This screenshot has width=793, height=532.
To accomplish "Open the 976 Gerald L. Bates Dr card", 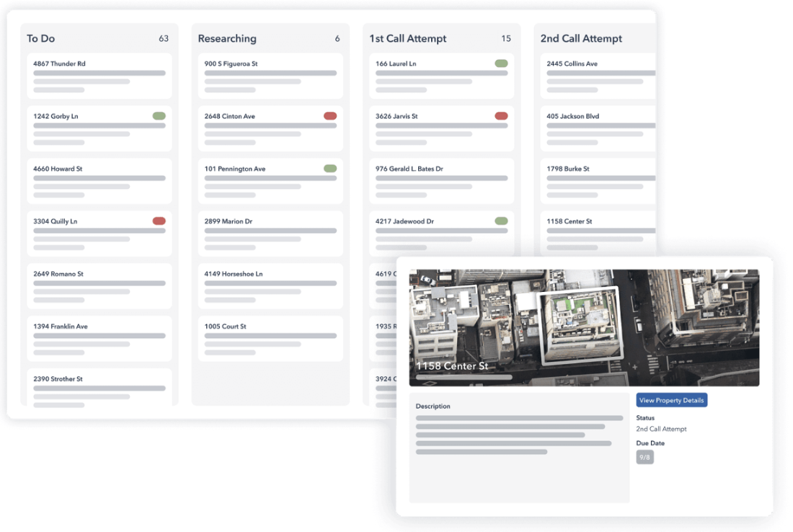I will (441, 181).
